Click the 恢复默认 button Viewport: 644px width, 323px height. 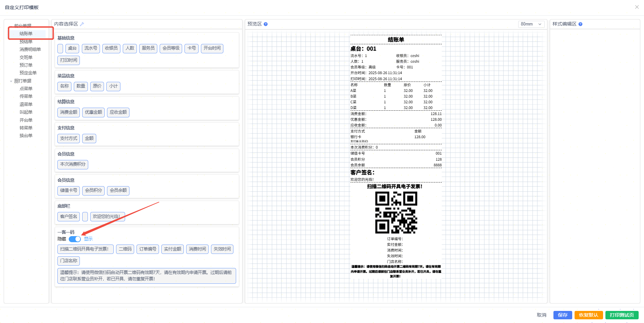tap(588, 315)
